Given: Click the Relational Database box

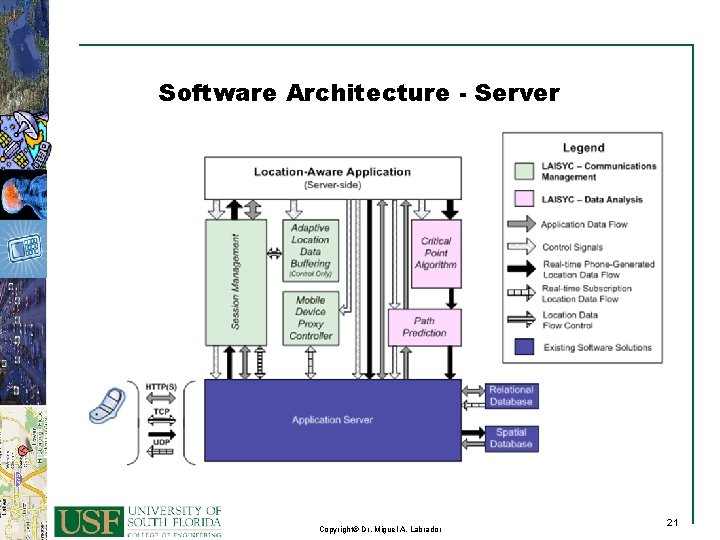Looking at the screenshot, I should tap(512, 396).
